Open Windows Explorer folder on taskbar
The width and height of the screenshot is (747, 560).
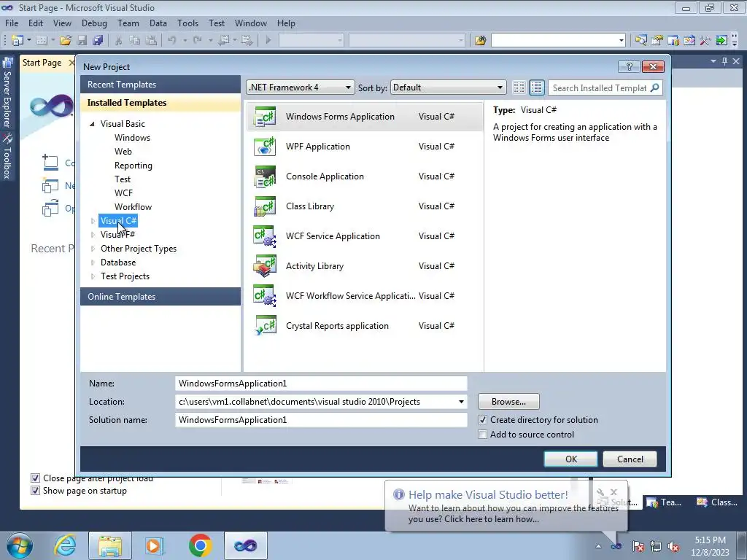coord(110,545)
